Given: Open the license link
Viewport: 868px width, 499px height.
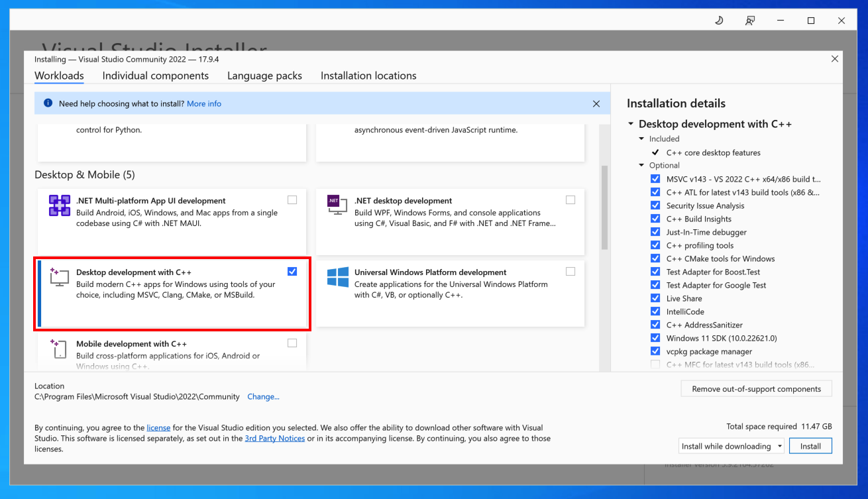Looking at the screenshot, I should (x=158, y=428).
